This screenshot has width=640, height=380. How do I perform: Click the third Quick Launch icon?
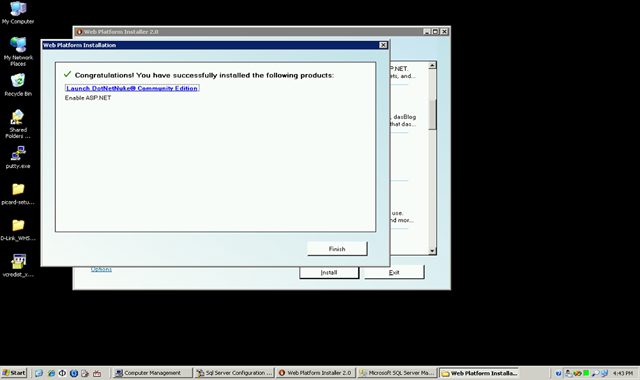pos(62,373)
